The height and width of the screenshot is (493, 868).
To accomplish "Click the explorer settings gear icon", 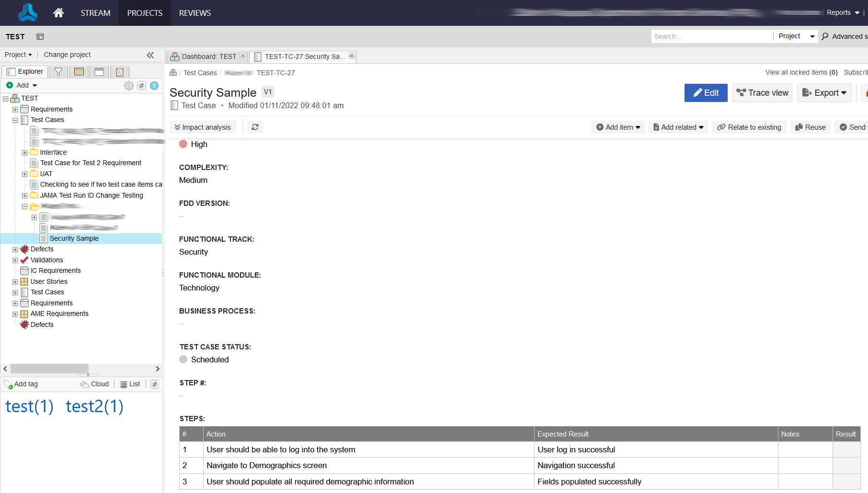I will 129,86.
